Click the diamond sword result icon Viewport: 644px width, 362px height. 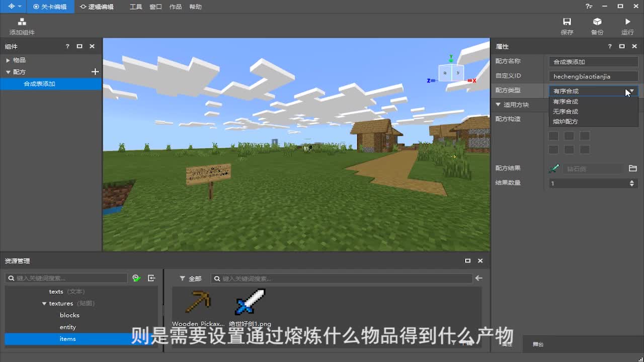554,168
